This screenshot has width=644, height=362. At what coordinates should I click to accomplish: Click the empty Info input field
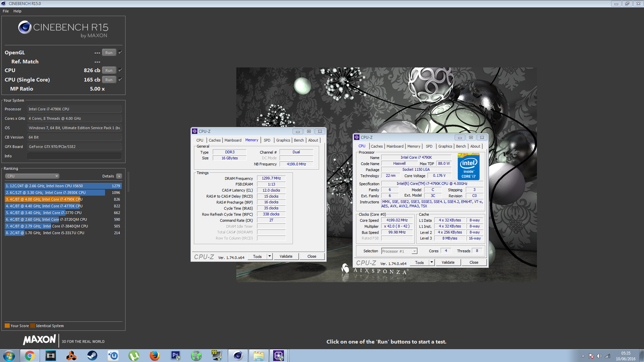(74, 156)
